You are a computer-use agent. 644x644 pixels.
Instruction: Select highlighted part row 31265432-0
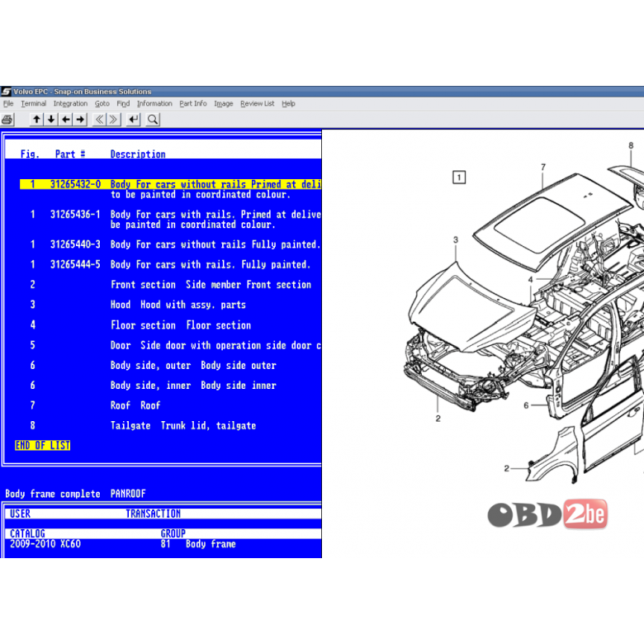tap(170, 184)
